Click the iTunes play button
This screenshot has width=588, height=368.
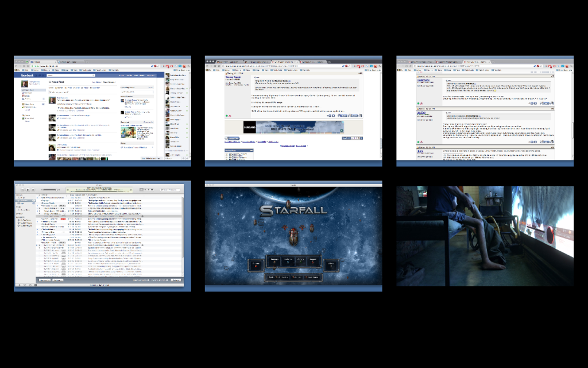point(28,190)
